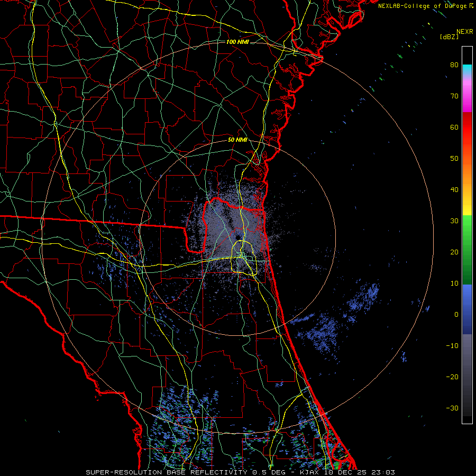Click the NEXR label at top right
Image resolution: width=476 pixels, height=476 pixels.
465,32
